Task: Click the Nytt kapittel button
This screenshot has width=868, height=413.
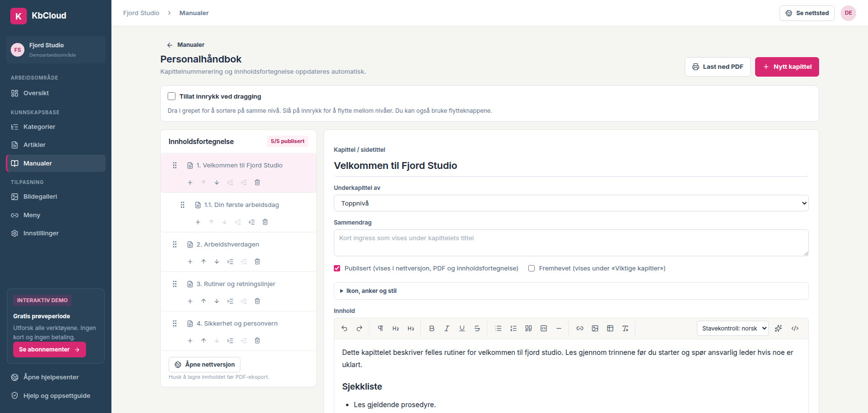Action: click(787, 67)
